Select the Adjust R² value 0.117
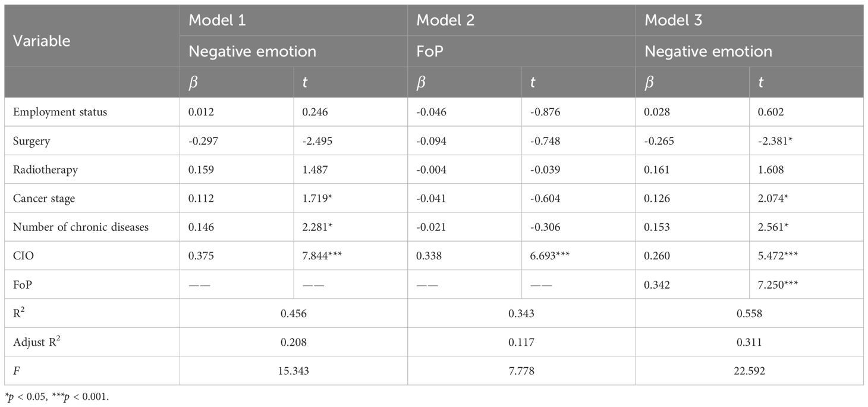Screen dimensions: 868x407 (521, 342)
